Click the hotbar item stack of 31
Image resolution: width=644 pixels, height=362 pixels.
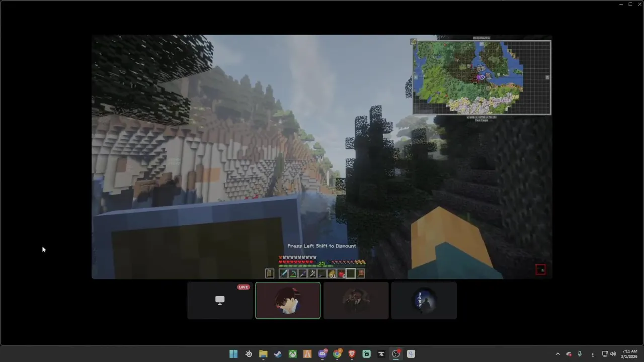[x=332, y=274]
